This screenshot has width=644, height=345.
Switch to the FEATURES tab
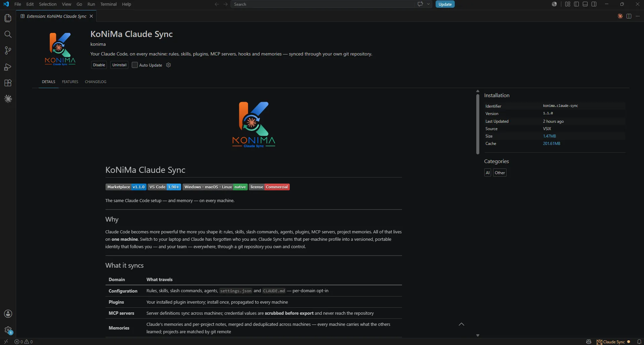click(70, 82)
